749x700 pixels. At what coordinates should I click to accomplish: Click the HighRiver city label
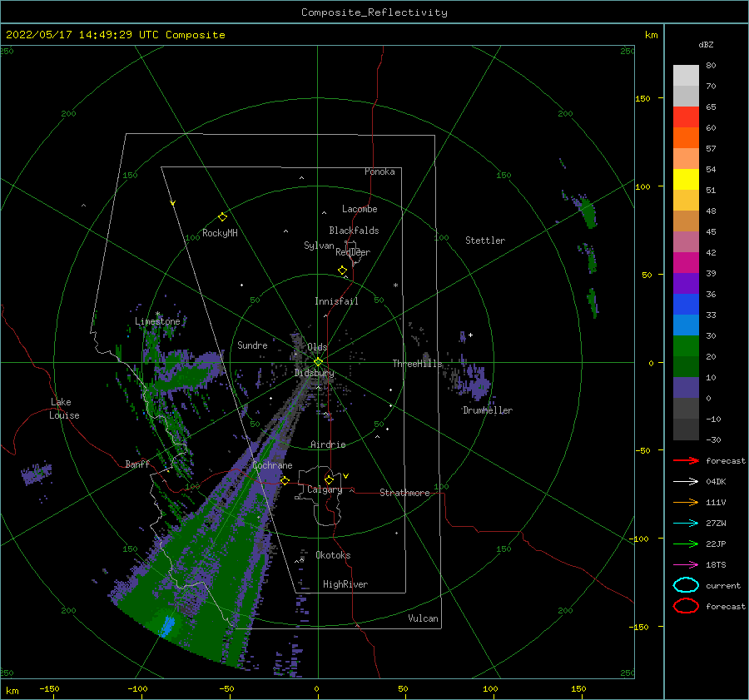pyautogui.click(x=345, y=584)
